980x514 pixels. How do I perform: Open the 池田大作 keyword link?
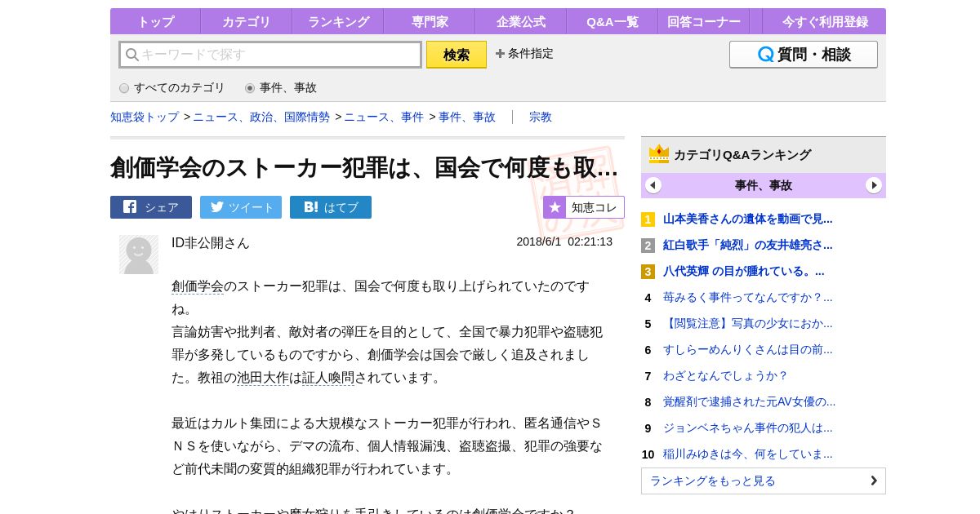click(263, 378)
